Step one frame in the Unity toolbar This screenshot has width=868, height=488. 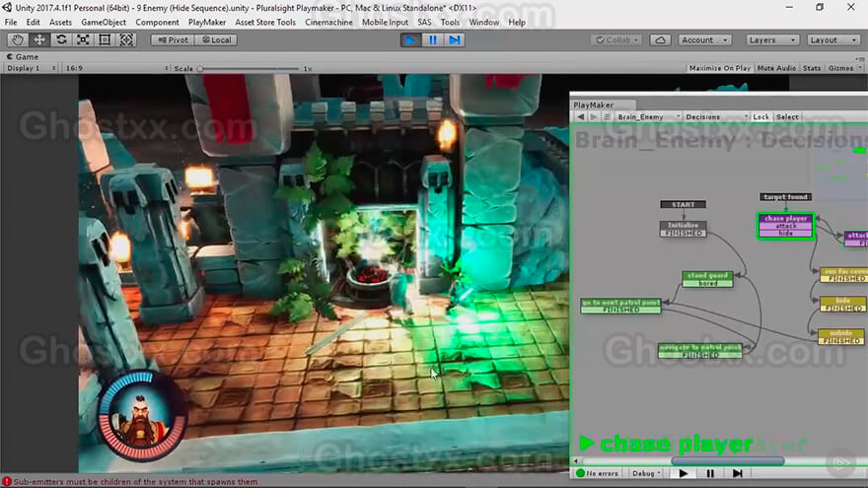[x=454, y=39]
